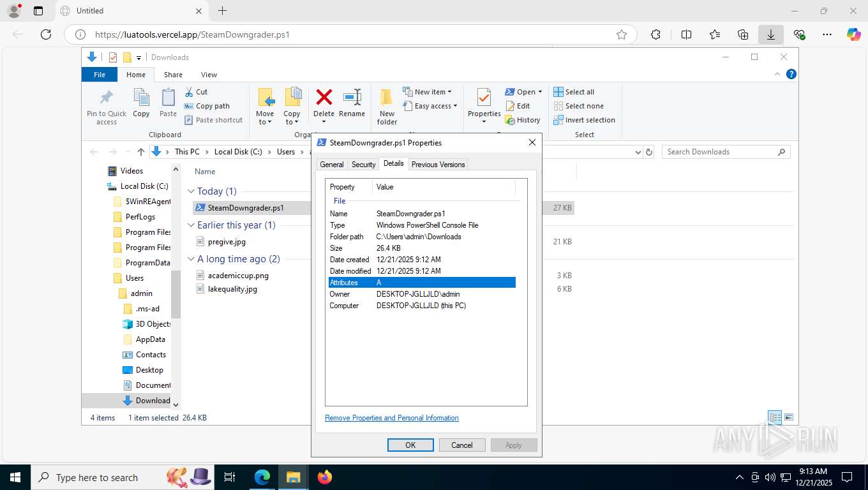Click Rename icon in ribbon

(x=352, y=97)
